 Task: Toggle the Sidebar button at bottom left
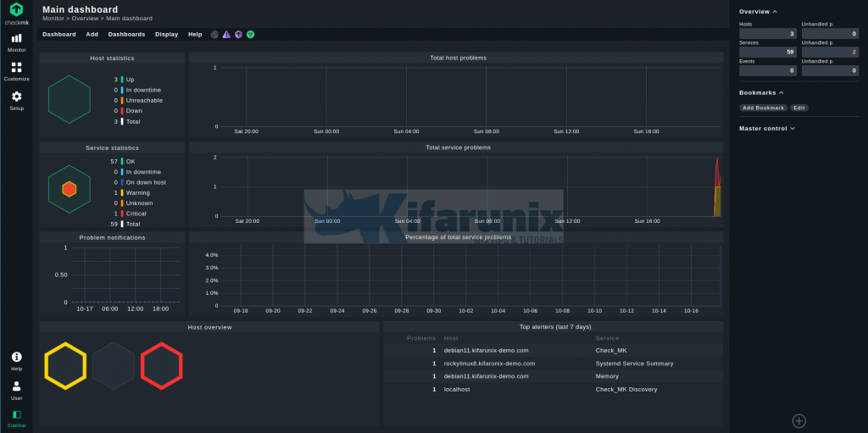[17, 419]
